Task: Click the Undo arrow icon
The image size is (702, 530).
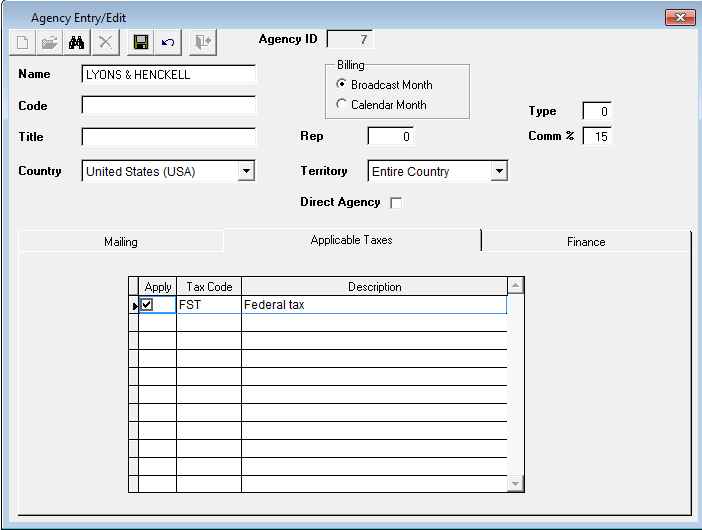Action: (167, 42)
